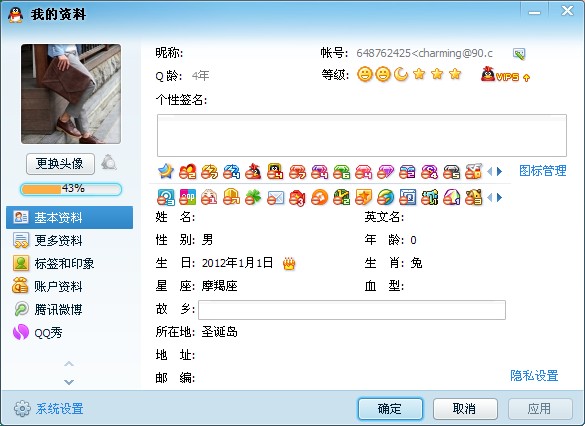
Task: Click the black penguin yellow-frame icon
Action: coord(275,171)
